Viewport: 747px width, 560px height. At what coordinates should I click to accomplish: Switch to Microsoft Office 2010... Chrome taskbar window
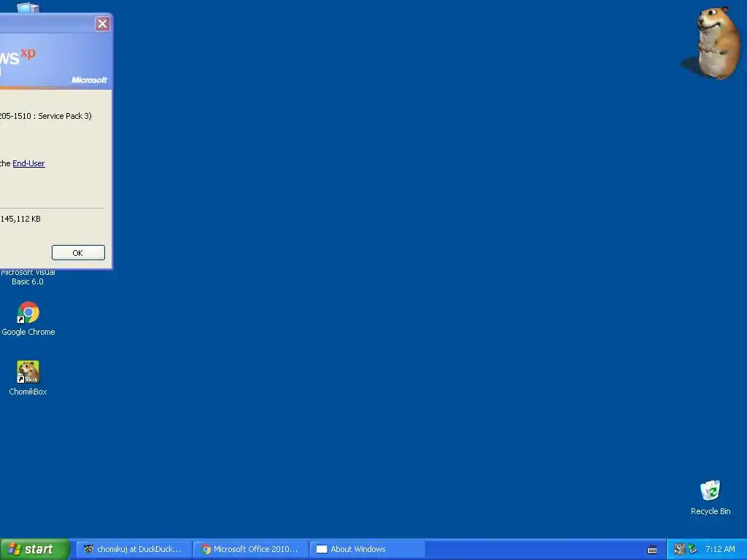[x=252, y=549]
